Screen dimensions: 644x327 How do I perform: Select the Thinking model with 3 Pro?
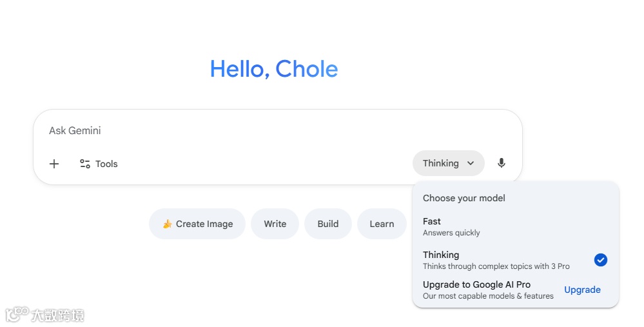(x=496, y=260)
